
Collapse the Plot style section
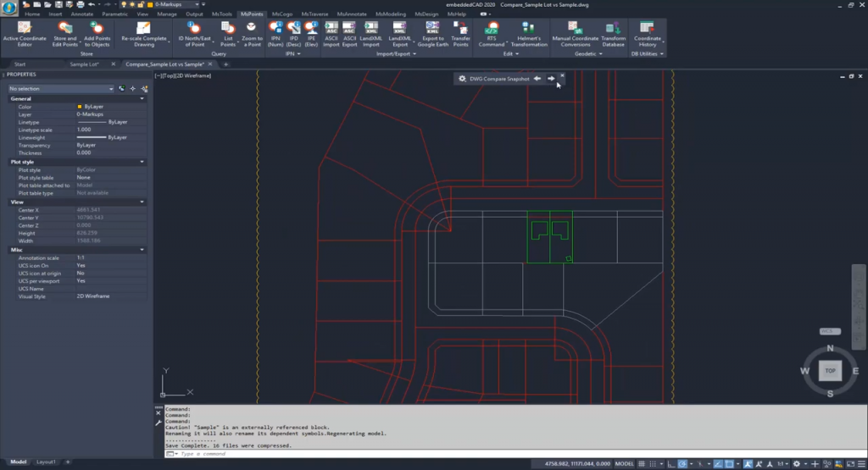click(142, 162)
